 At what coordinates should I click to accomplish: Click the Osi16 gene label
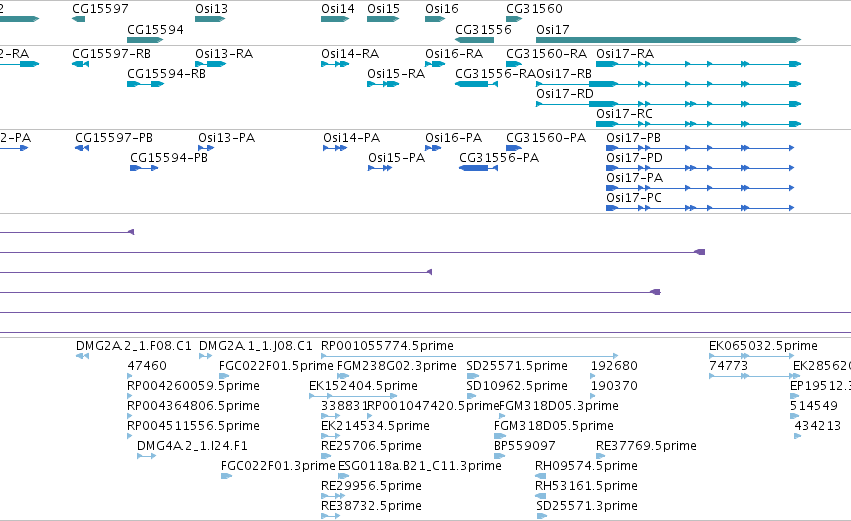(442, 9)
